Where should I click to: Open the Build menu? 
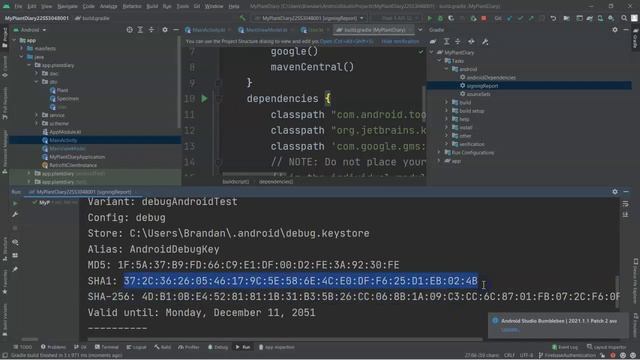pyautogui.click(x=152, y=6)
